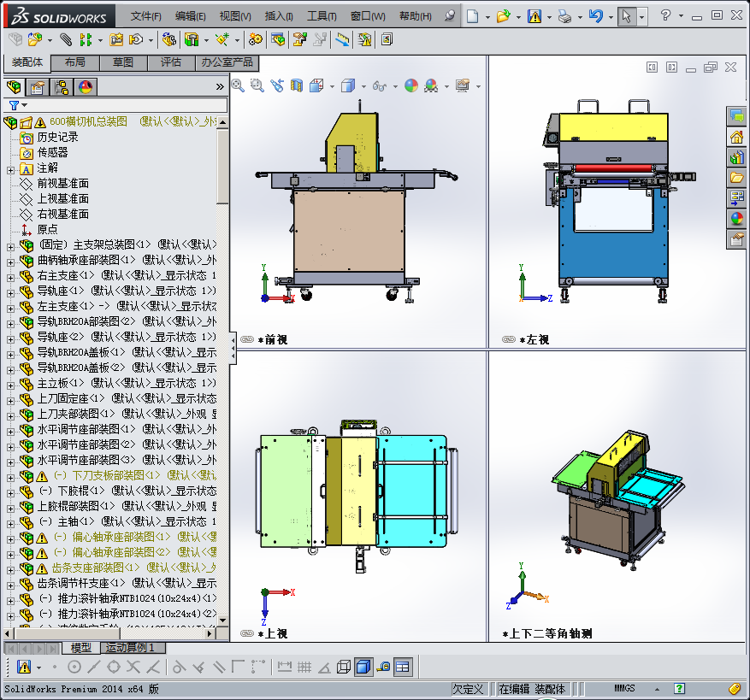Click the Edit appearance color ball icon
The height and width of the screenshot is (700, 750).
pyautogui.click(x=410, y=85)
